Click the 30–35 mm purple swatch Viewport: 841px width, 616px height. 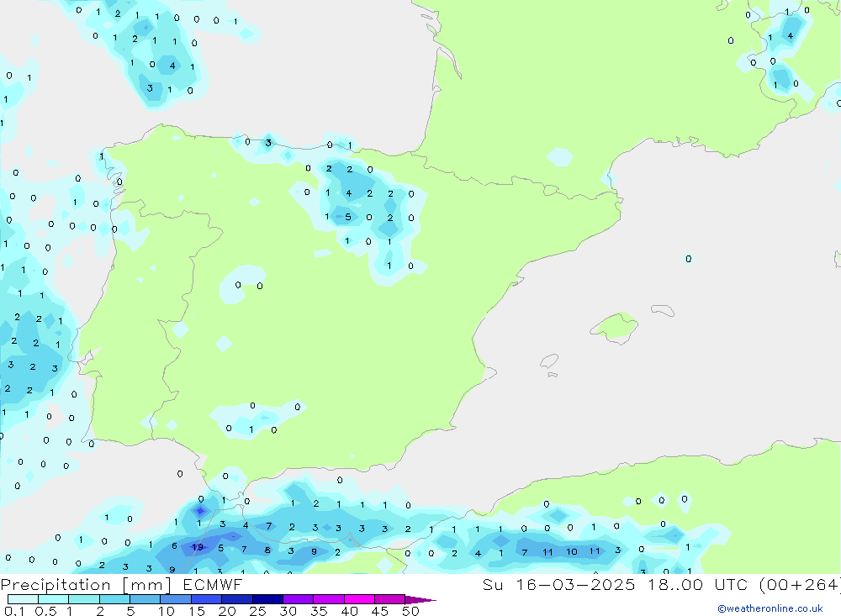299,599
